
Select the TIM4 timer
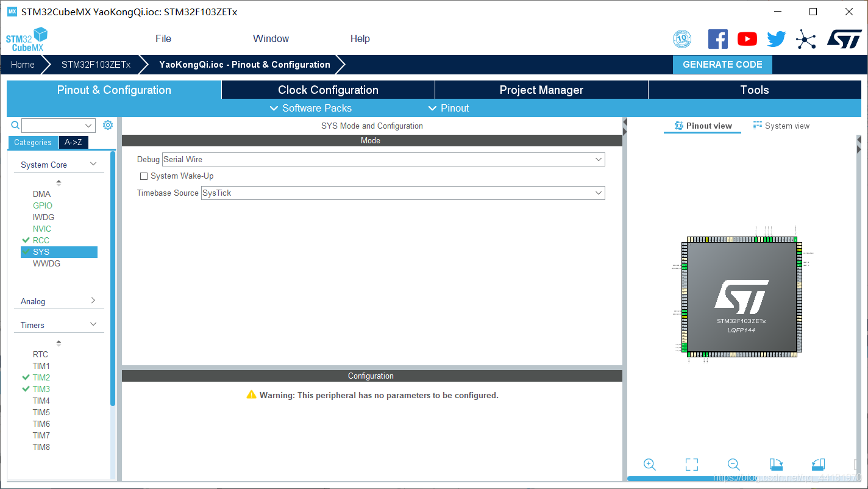(41, 401)
